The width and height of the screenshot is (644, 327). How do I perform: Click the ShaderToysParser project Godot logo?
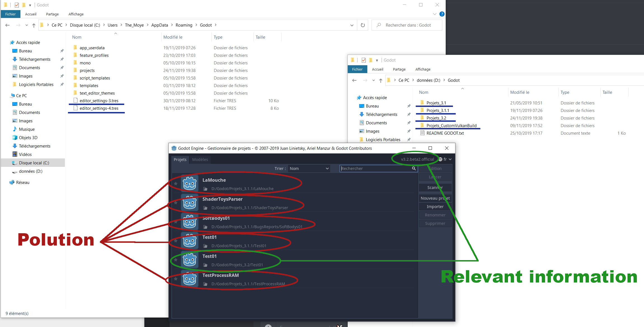(x=189, y=202)
